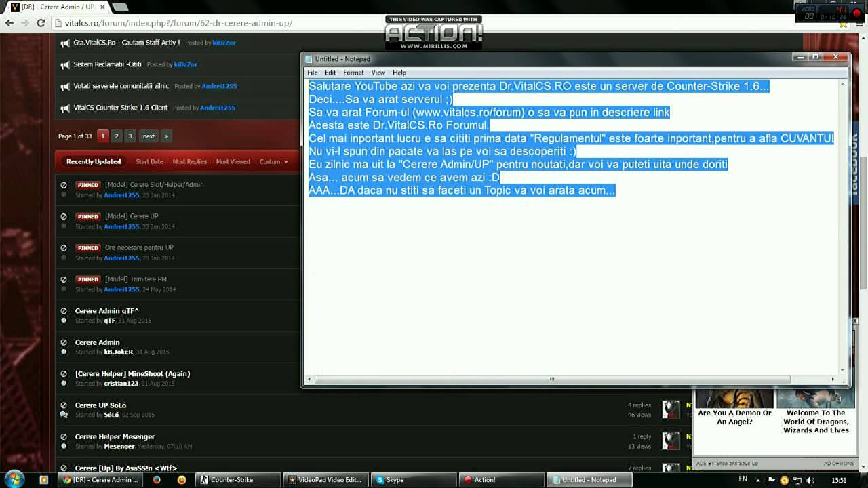Click the yellow smiley icon in taskbar

pos(181,480)
